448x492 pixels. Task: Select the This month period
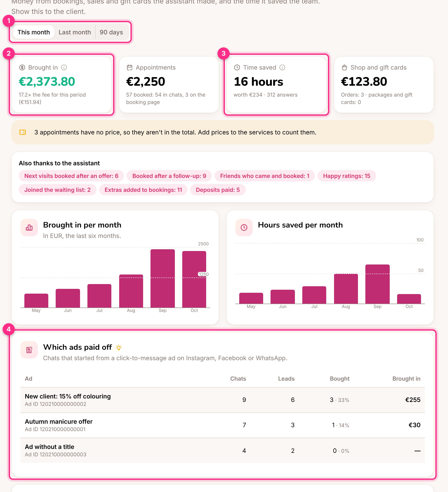34,32
